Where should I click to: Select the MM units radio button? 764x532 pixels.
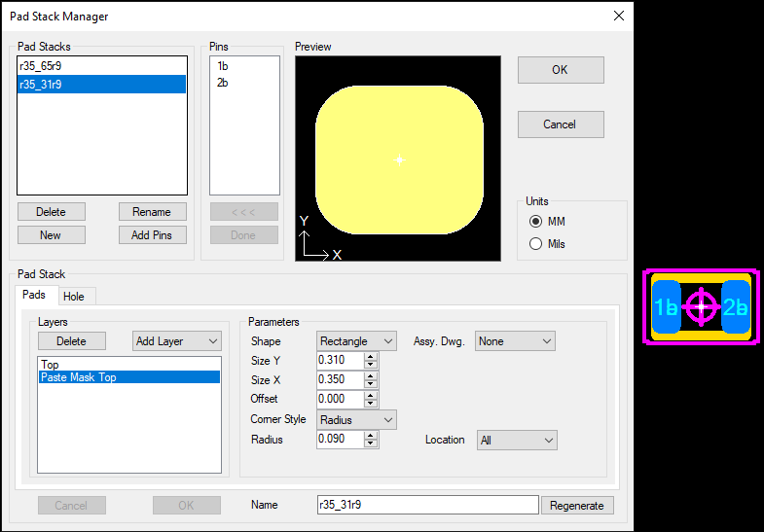point(536,221)
